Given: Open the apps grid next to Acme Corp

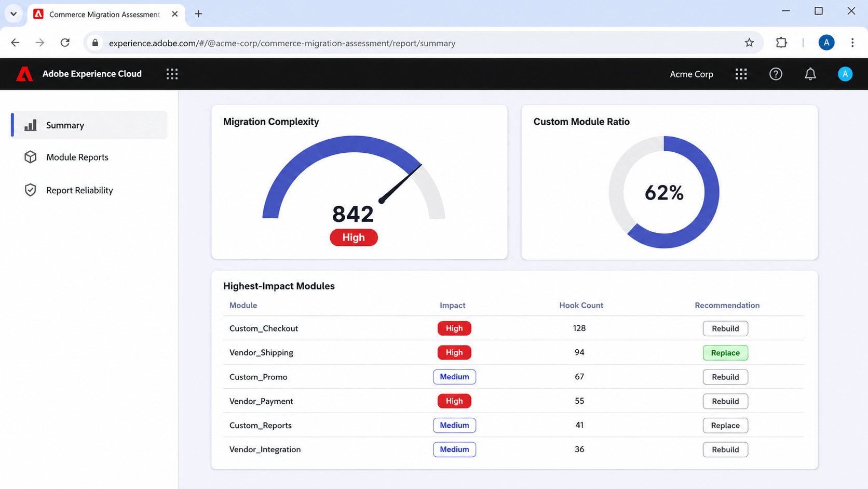Looking at the screenshot, I should coord(741,74).
